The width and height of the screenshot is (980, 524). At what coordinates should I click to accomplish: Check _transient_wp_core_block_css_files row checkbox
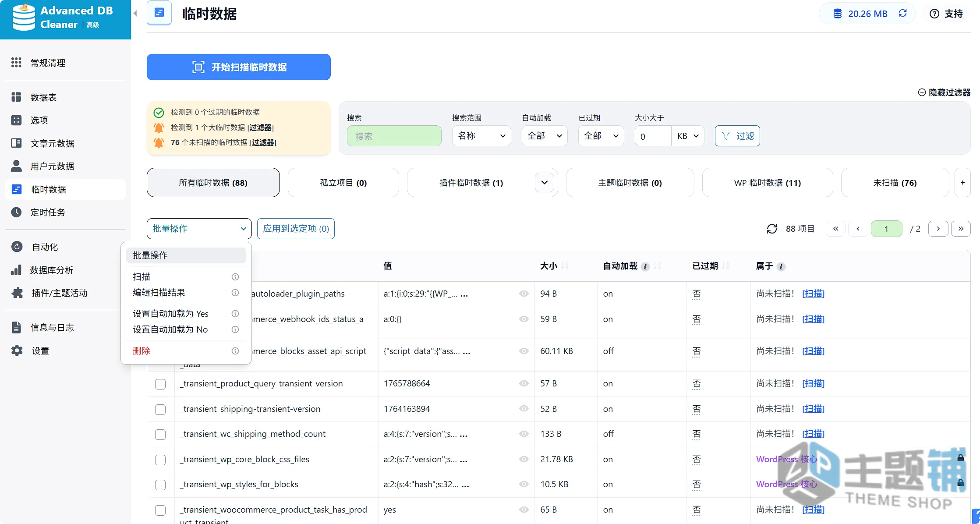click(x=160, y=460)
